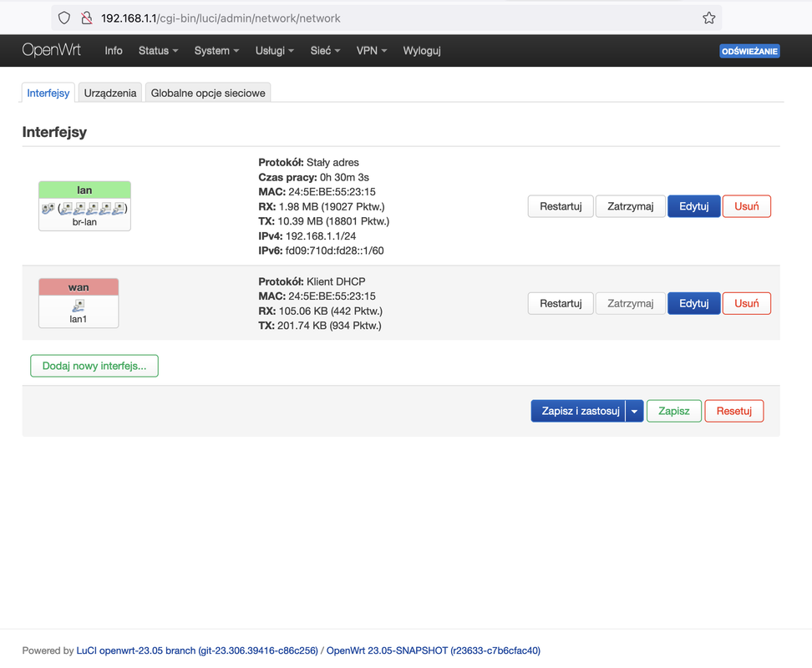Click the Protokół: Stały adres text
The height and width of the screenshot is (668, 812).
click(308, 163)
